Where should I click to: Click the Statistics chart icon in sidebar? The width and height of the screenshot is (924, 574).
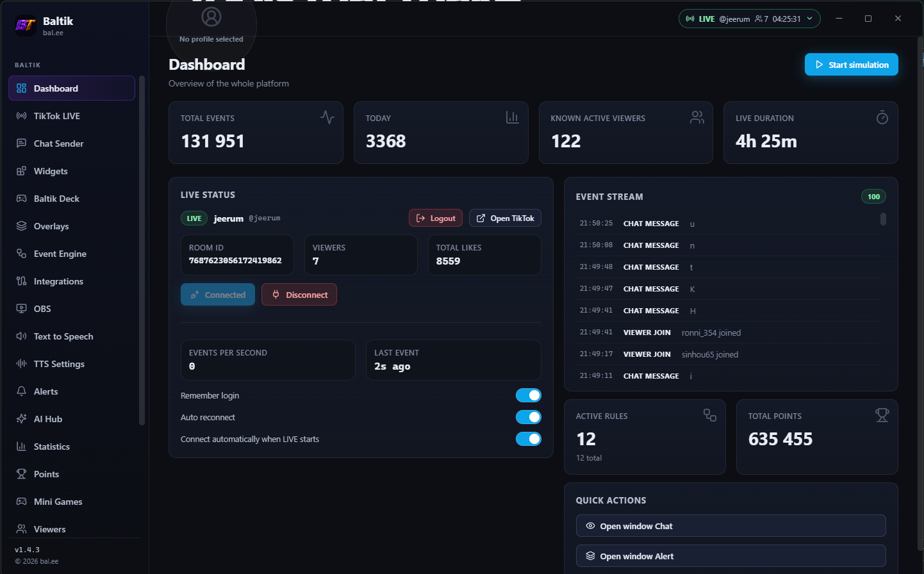coord(21,447)
